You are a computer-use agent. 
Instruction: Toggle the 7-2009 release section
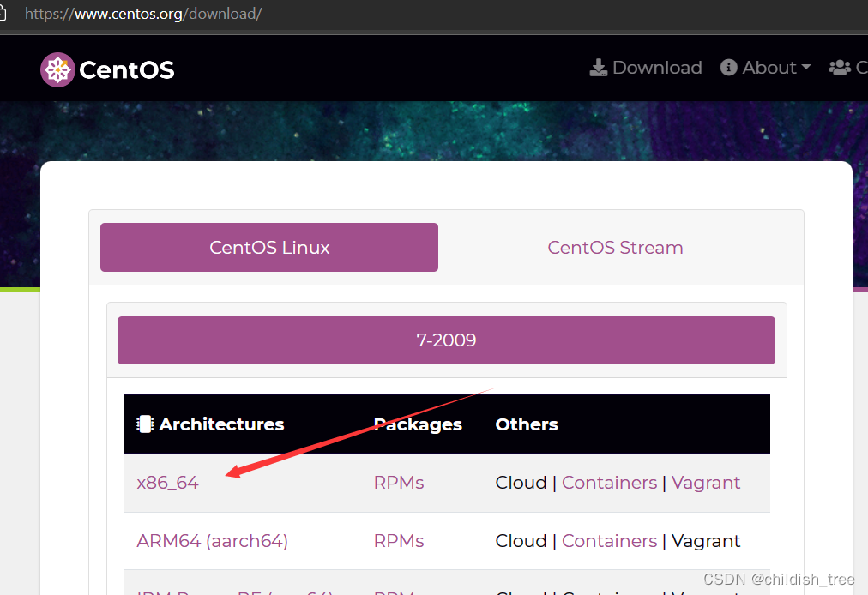pos(446,340)
